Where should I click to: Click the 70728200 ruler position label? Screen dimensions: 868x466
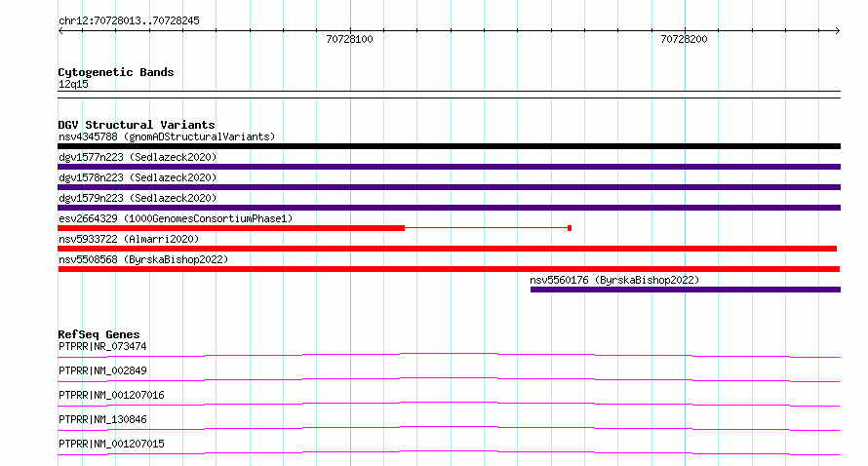tap(684, 39)
